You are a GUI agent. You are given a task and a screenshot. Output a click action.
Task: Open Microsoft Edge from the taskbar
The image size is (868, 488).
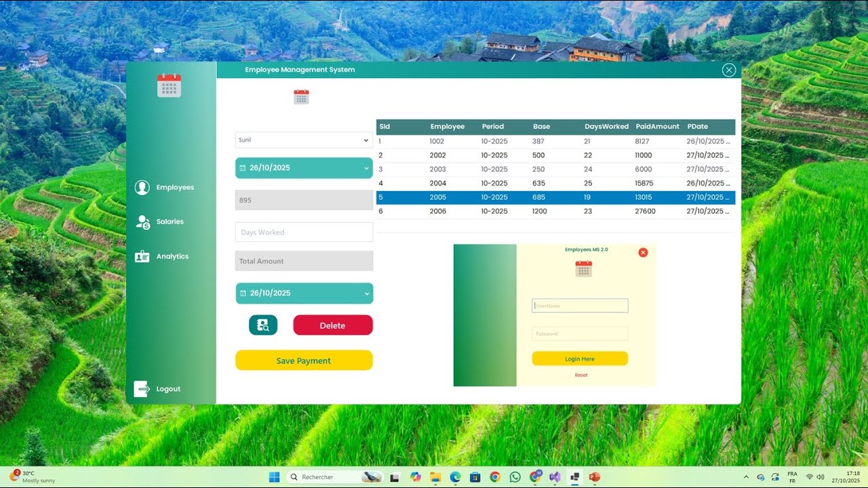tap(455, 477)
